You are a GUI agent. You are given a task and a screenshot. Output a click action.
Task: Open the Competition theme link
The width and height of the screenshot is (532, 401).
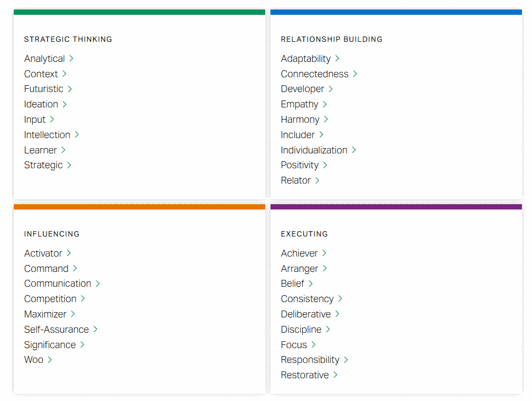[x=50, y=299]
